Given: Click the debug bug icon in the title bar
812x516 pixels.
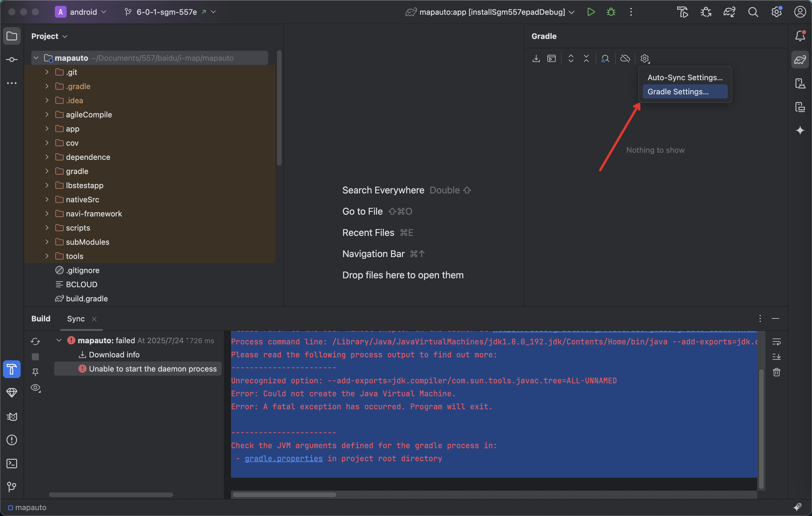Looking at the screenshot, I should (611, 12).
